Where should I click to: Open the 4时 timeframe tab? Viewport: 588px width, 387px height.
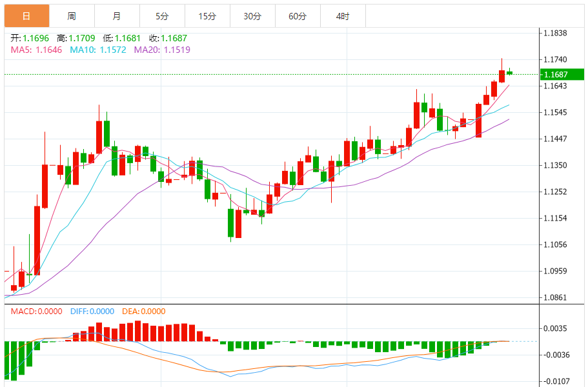343,16
